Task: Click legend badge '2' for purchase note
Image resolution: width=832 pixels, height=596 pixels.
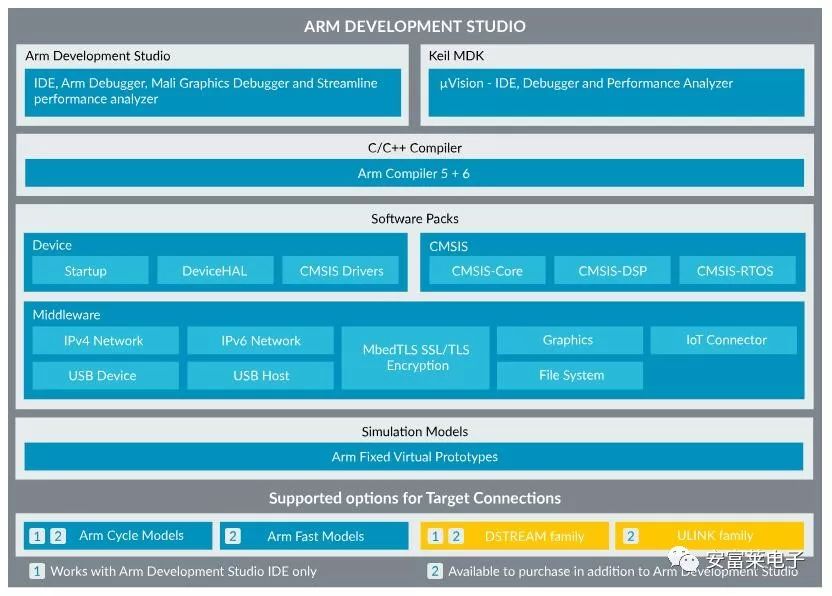Action: click(435, 571)
